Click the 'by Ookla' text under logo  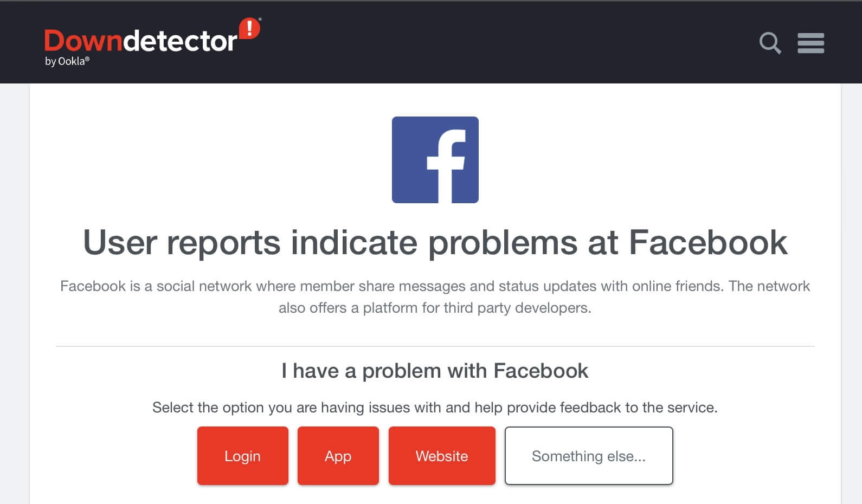pyautogui.click(x=67, y=61)
